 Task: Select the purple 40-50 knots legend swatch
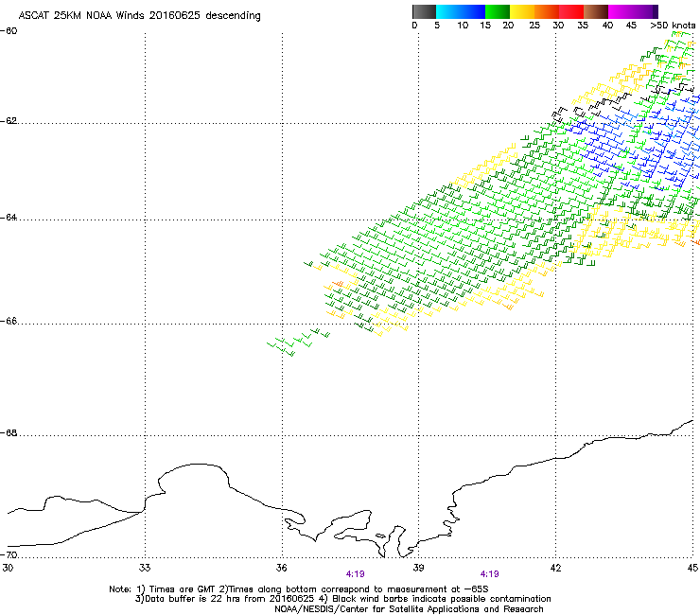coord(633,11)
